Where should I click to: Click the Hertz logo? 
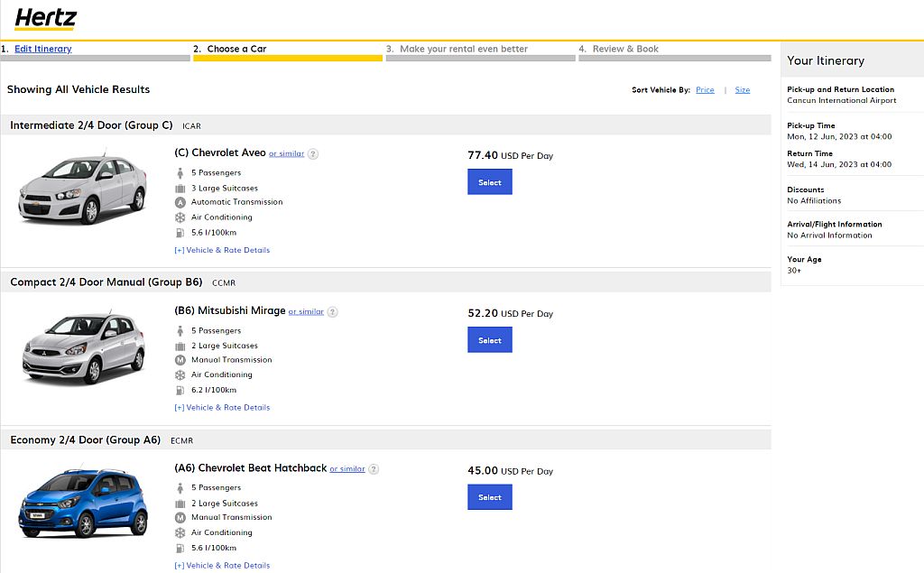[46, 18]
